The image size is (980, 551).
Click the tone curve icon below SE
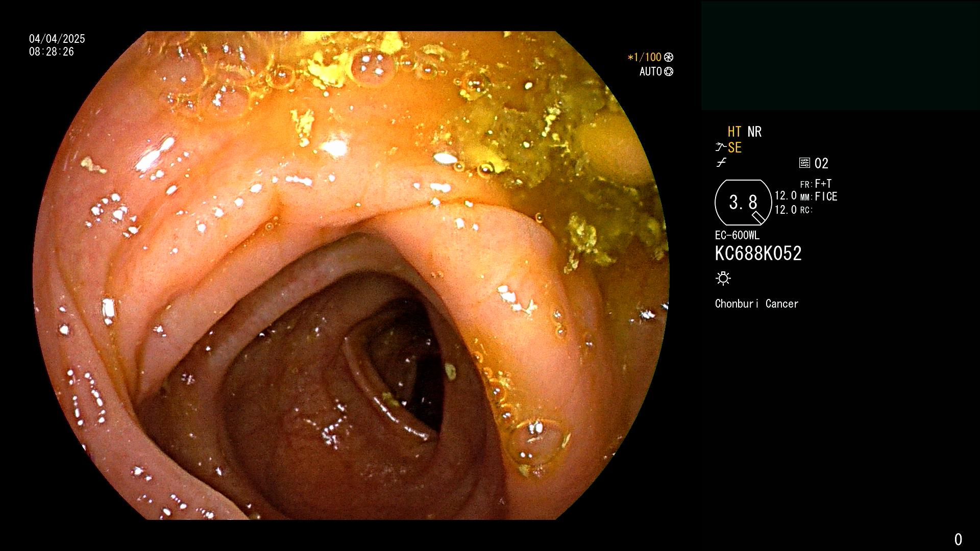[721, 163]
